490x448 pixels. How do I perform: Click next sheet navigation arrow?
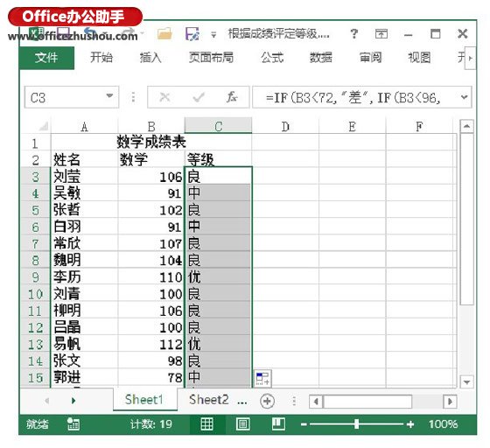point(73,400)
